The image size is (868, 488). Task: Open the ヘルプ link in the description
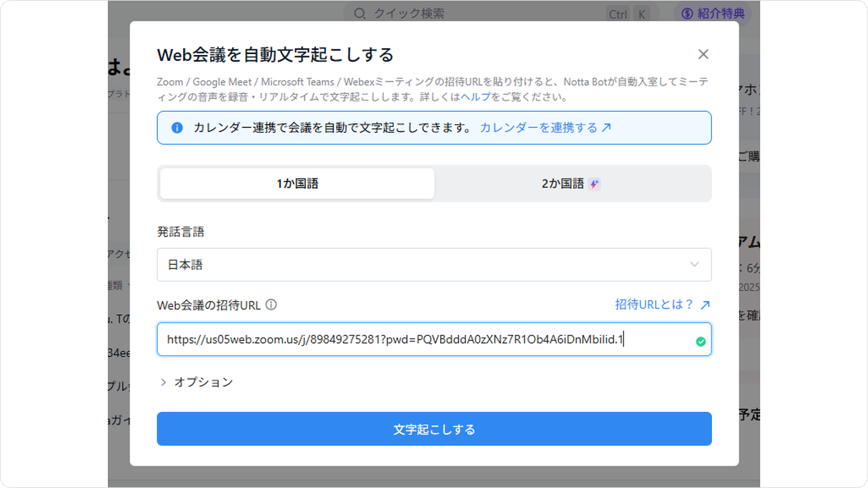click(475, 97)
